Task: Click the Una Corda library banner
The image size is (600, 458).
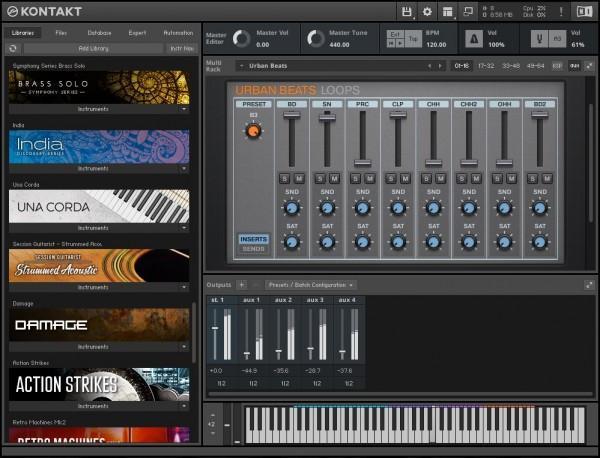Action: pos(99,207)
